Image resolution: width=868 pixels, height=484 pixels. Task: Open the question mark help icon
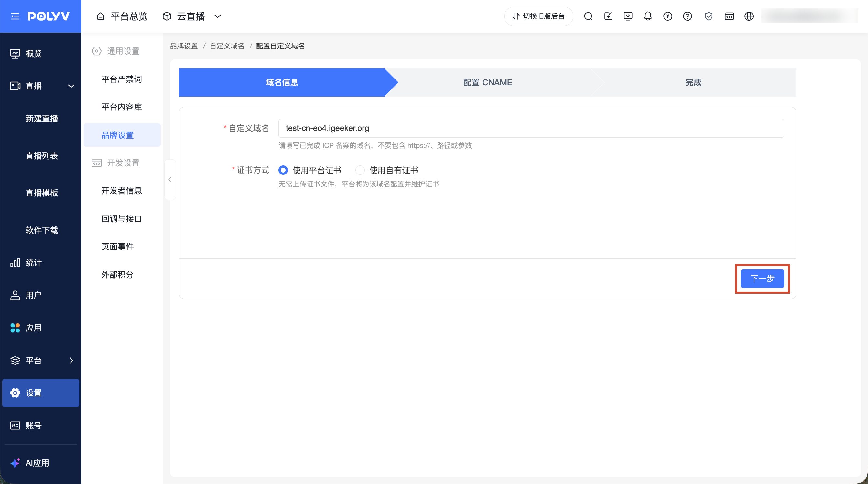click(x=688, y=16)
